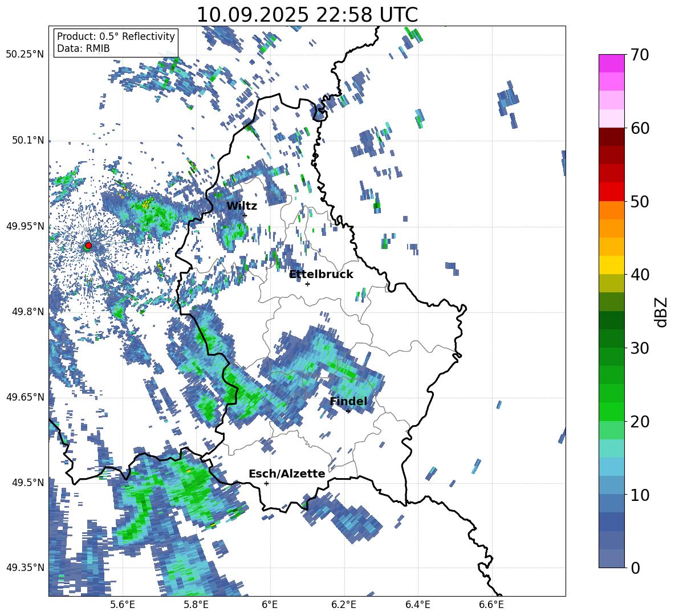
Task: Click the Wiltz cross location marker
Action: [x=245, y=215]
